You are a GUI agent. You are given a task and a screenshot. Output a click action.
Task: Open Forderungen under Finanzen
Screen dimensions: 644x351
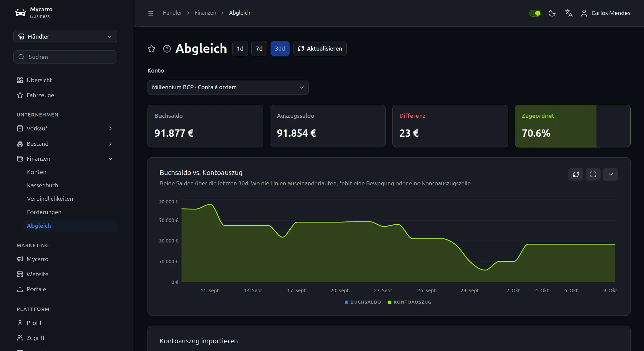[x=70, y=212]
